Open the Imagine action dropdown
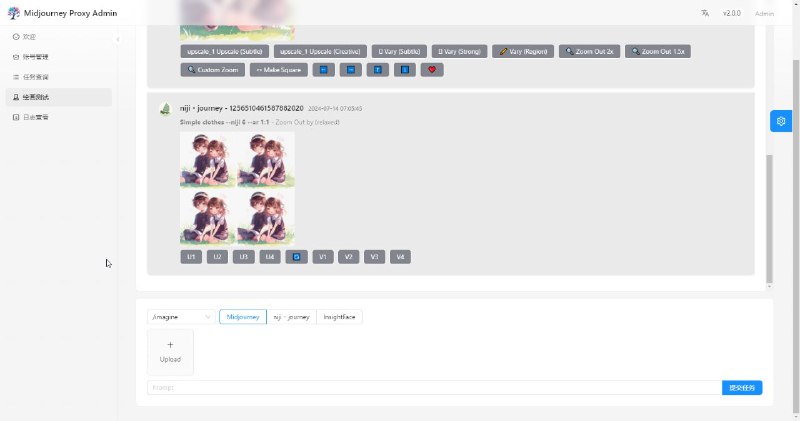 click(180, 317)
